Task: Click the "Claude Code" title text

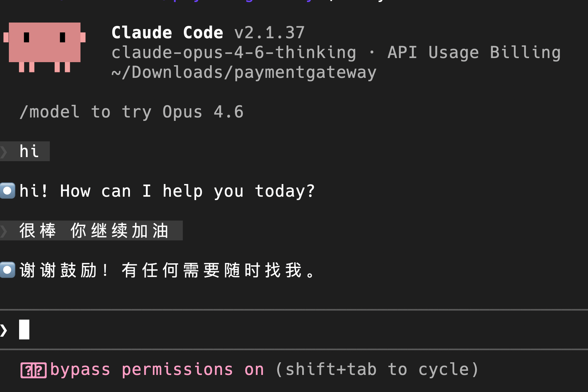Action: click(x=167, y=33)
